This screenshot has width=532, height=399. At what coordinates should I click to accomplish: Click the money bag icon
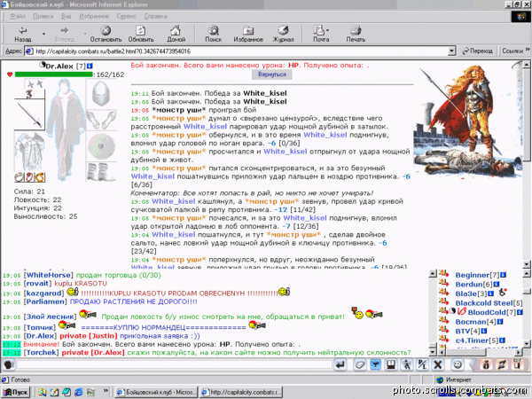486,364
